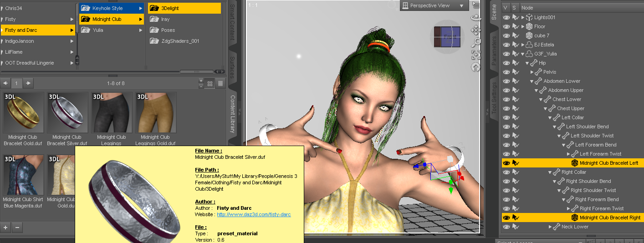Screen dimensions: 644x243
Task: Open the Yulia folder
Action: point(112,30)
